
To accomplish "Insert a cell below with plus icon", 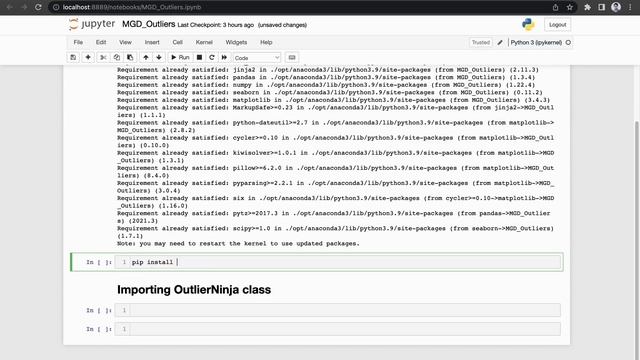I will coord(88,58).
